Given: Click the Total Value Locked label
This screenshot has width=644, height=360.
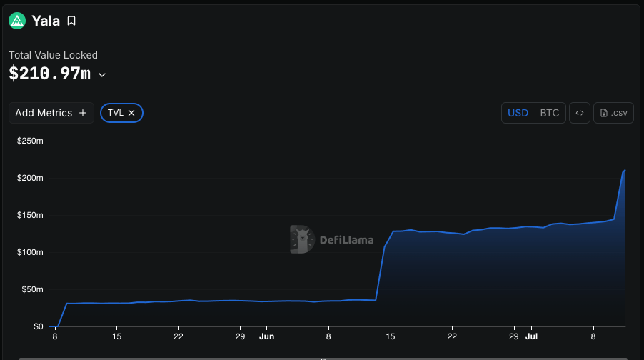Looking at the screenshot, I should click(54, 55).
